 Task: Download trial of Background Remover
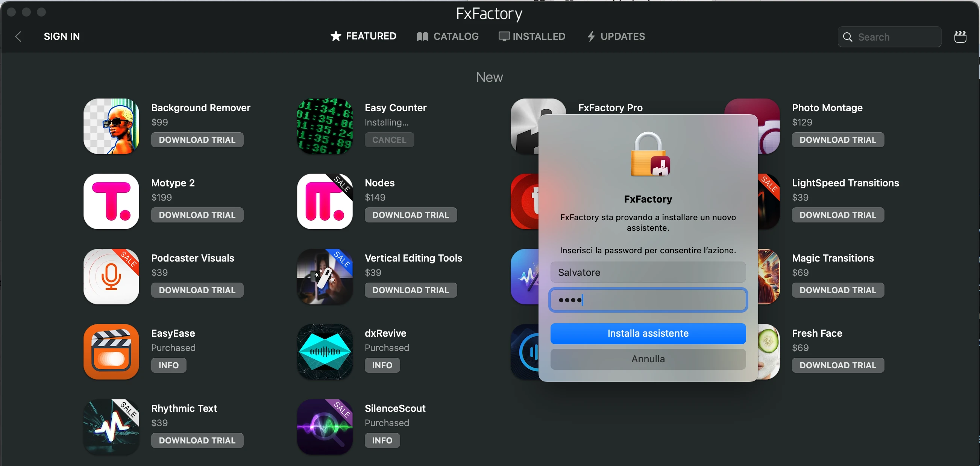197,140
